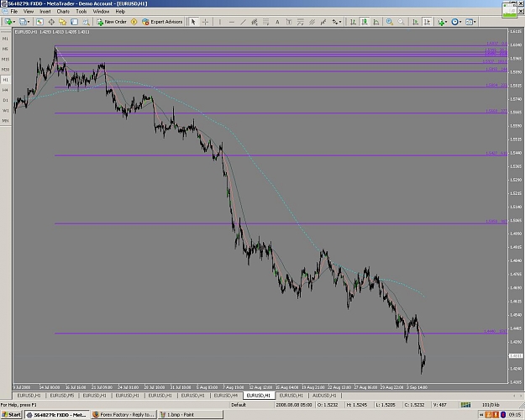
Task: Select the W1 timeframe button
Action: (5, 111)
